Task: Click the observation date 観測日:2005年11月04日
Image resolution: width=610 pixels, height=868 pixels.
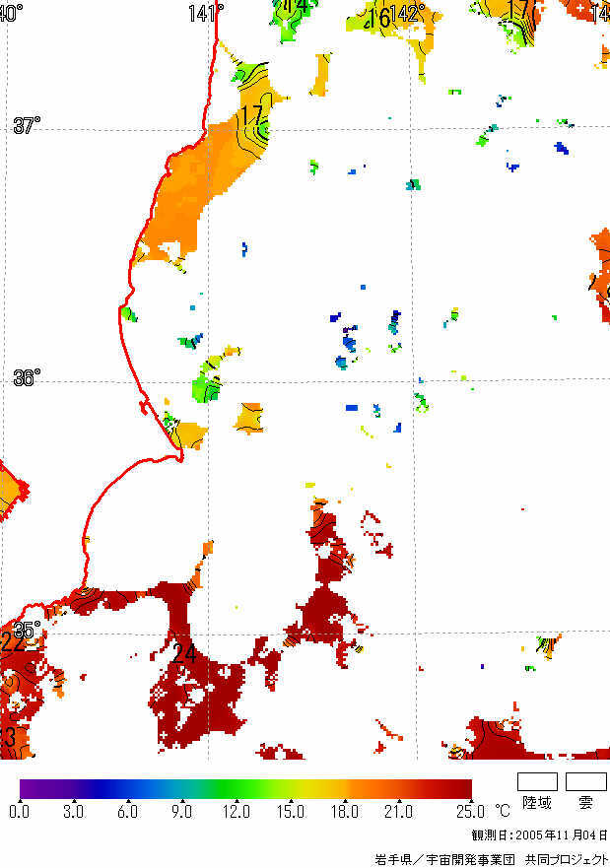Action: point(539,835)
